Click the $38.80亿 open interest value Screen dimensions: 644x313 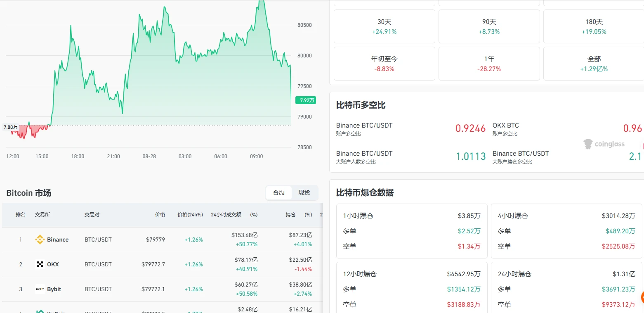300,285
